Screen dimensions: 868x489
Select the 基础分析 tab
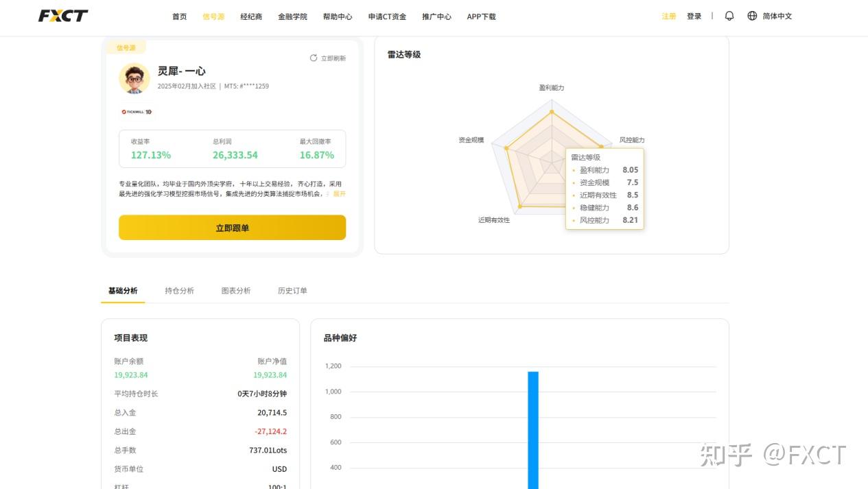pos(123,291)
